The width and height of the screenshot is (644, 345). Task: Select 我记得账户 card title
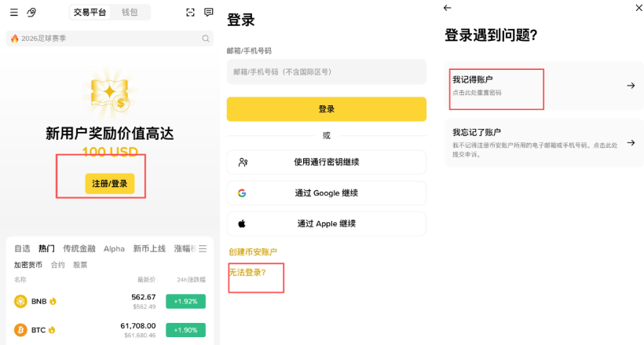tap(473, 79)
